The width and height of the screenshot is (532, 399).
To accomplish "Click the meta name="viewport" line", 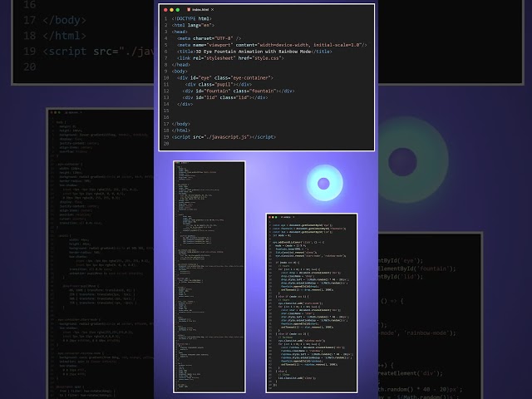I will (x=272, y=45).
